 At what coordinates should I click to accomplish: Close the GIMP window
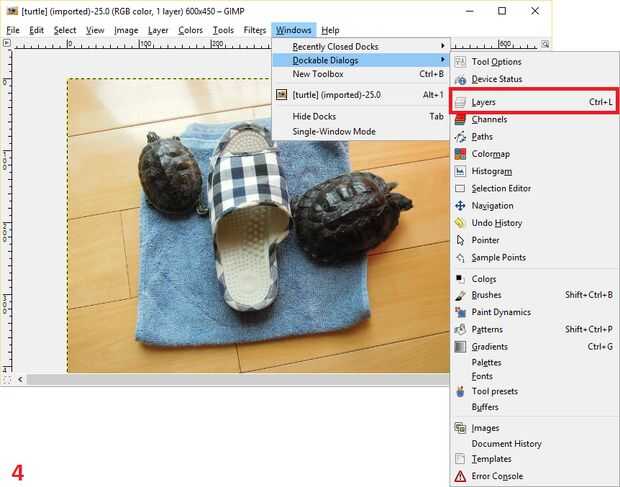[x=535, y=11]
